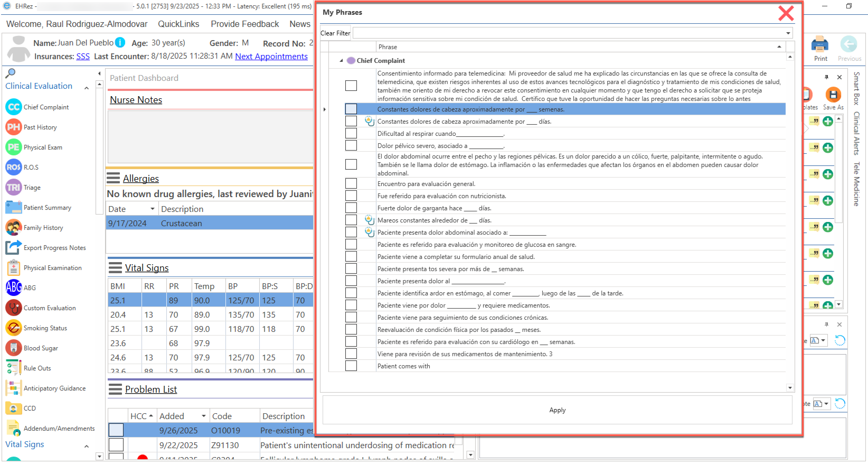The width and height of the screenshot is (868, 464).
Task: Select the Triage sidebar icon
Action: pos(13,188)
